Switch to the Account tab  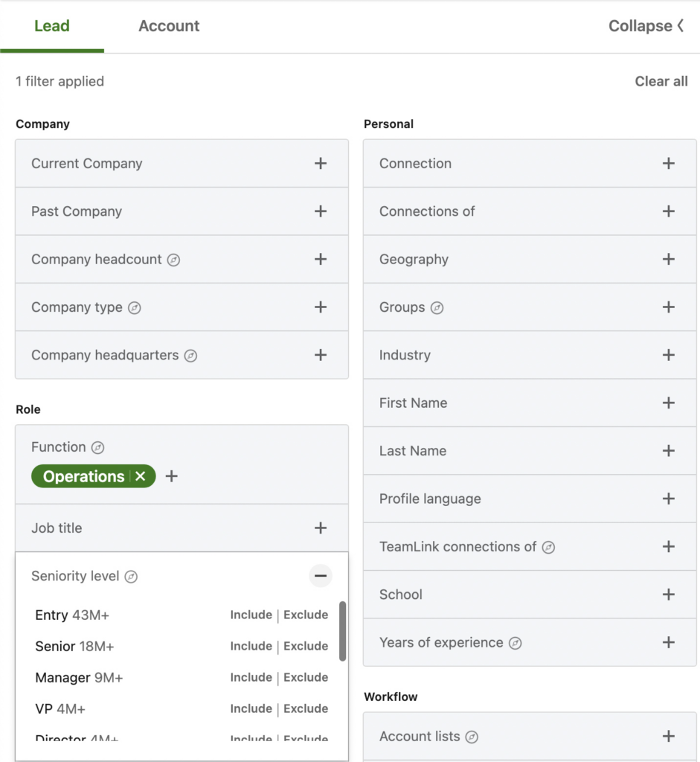pos(169,26)
